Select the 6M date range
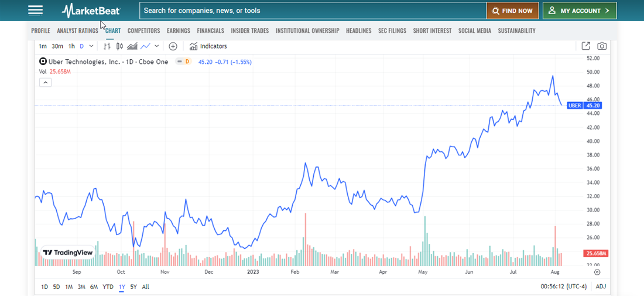The width and height of the screenshot is (644, 296). (94, 287)
